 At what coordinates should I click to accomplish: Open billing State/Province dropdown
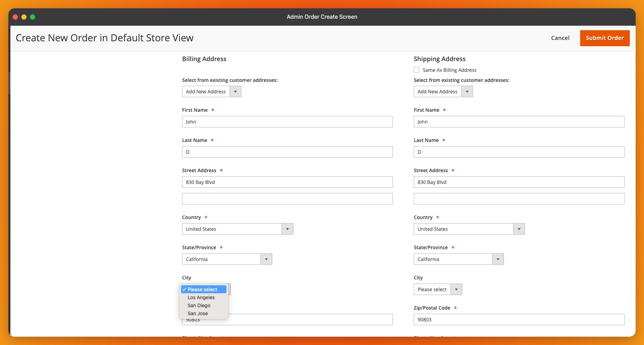point(227,259)
